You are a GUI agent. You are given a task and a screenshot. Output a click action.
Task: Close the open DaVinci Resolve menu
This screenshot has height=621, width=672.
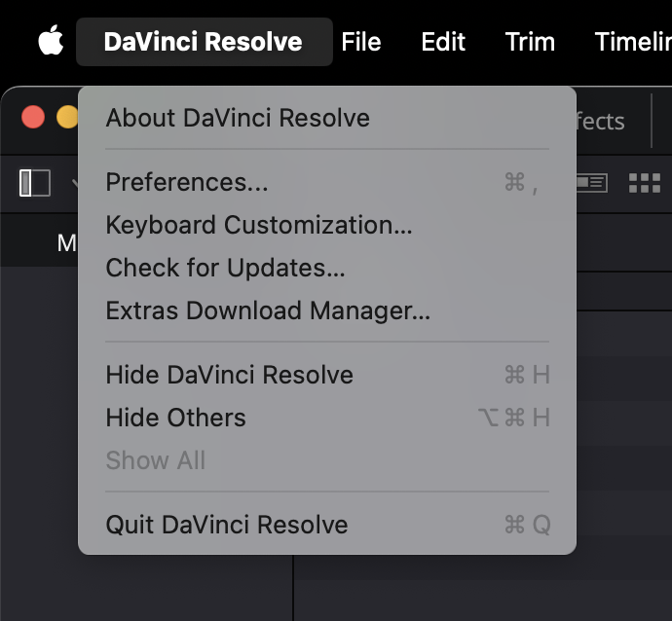click(x=204, y=42)
